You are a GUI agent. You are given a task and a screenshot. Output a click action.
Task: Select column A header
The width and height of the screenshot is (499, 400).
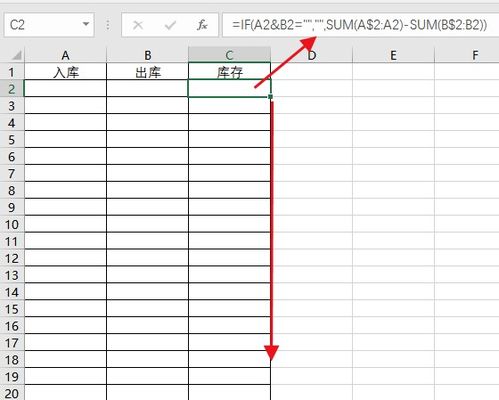pyautogui.click(x=65, y=55)
